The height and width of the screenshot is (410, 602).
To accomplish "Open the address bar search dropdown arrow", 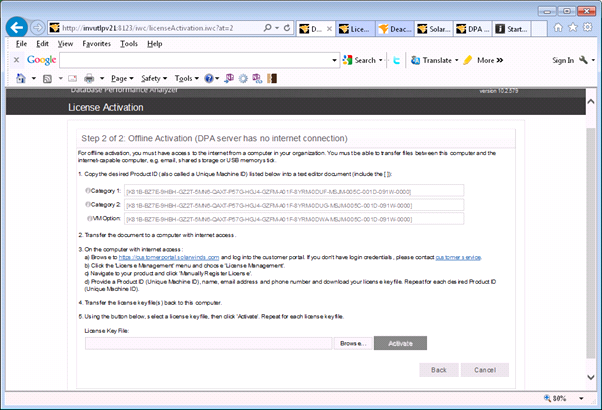I will tap(277, 28).
